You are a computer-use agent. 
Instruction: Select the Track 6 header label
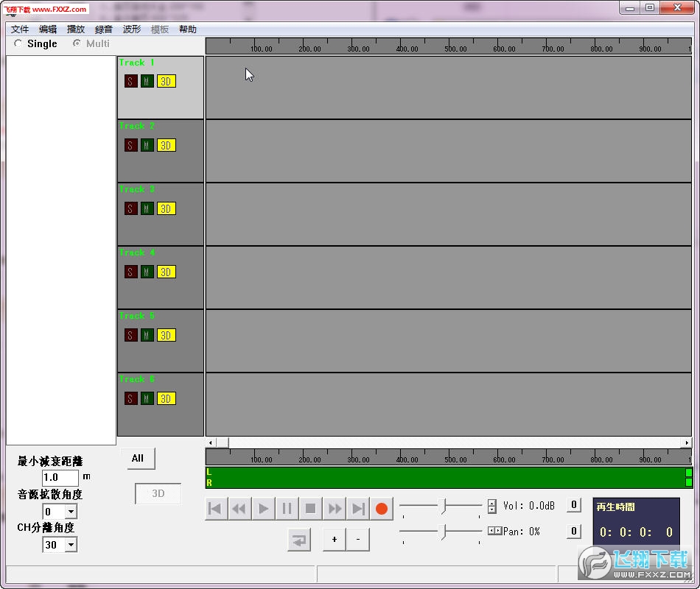pyautogui.click(x=136, y=379)
